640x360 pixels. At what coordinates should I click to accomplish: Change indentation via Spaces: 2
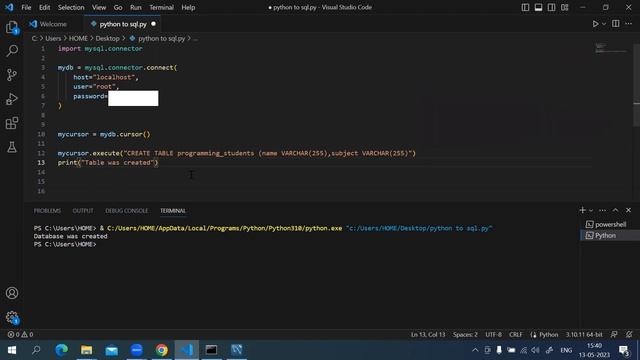(x=465, y=335)
